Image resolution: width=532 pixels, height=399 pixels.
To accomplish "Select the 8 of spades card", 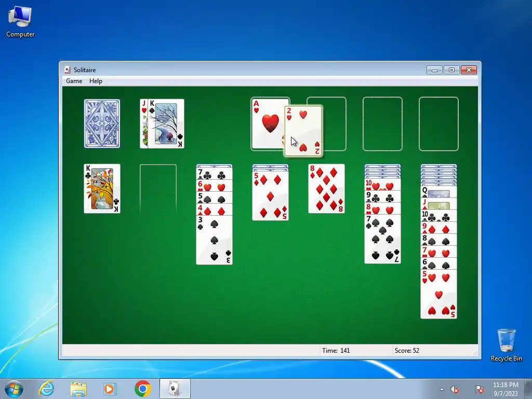I will (438, 240).
